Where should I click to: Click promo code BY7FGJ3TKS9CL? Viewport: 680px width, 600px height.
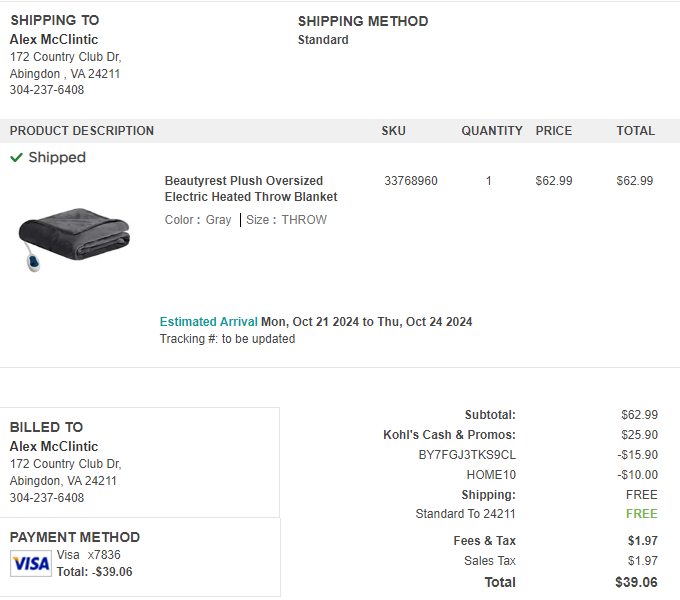point(467,455)
